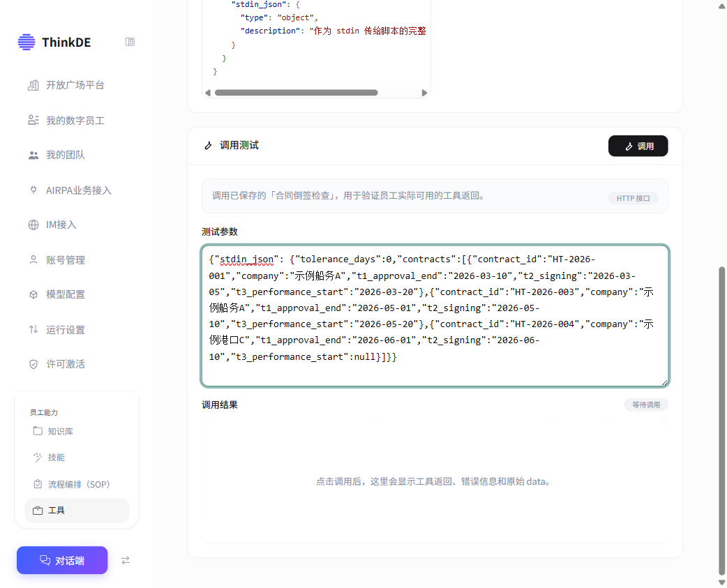Click the IM接入 globe icon
The image size is (727, 588).
tap(33, 225)
